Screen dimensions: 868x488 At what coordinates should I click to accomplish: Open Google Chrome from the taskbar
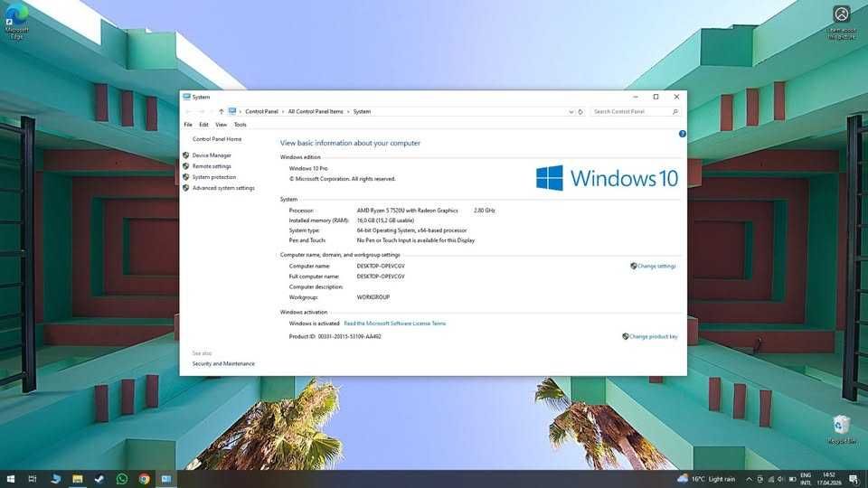144,479
